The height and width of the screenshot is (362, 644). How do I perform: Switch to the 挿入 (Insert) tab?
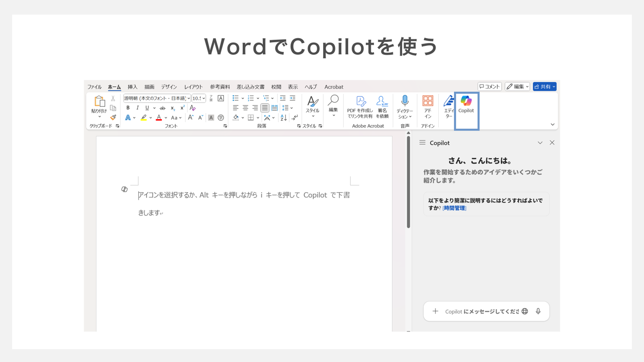[132, 87]
